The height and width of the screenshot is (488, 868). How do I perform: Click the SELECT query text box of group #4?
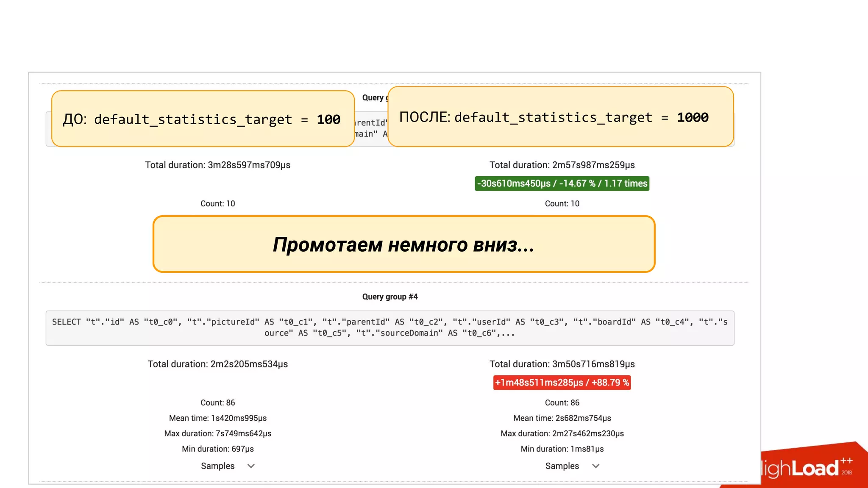(x=390, y=328)
